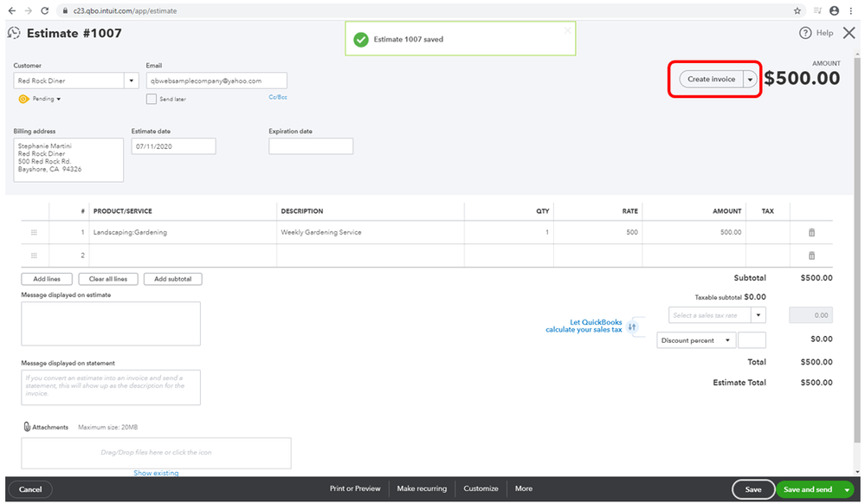
Task: Open the browser profile icon
Action: point(834,10)
